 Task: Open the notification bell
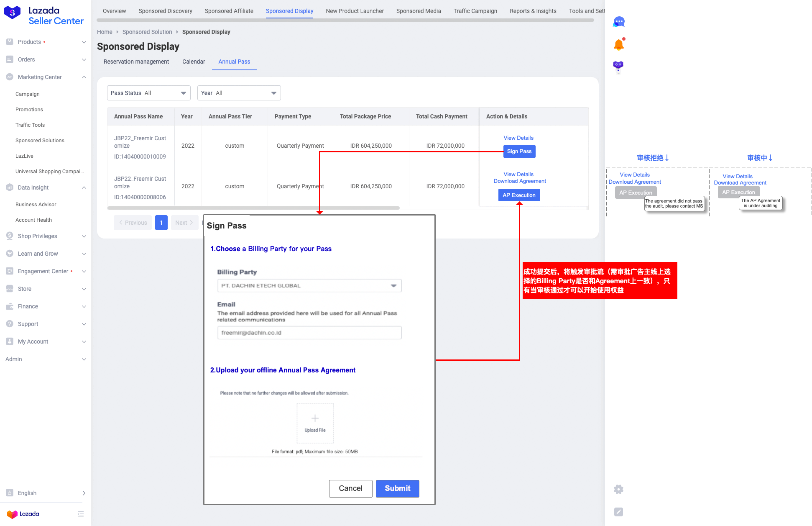[x=619, y=44]
